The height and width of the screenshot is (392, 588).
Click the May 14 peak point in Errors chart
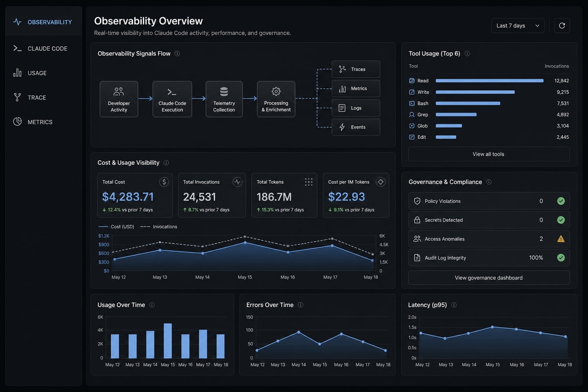click(299, 332)
